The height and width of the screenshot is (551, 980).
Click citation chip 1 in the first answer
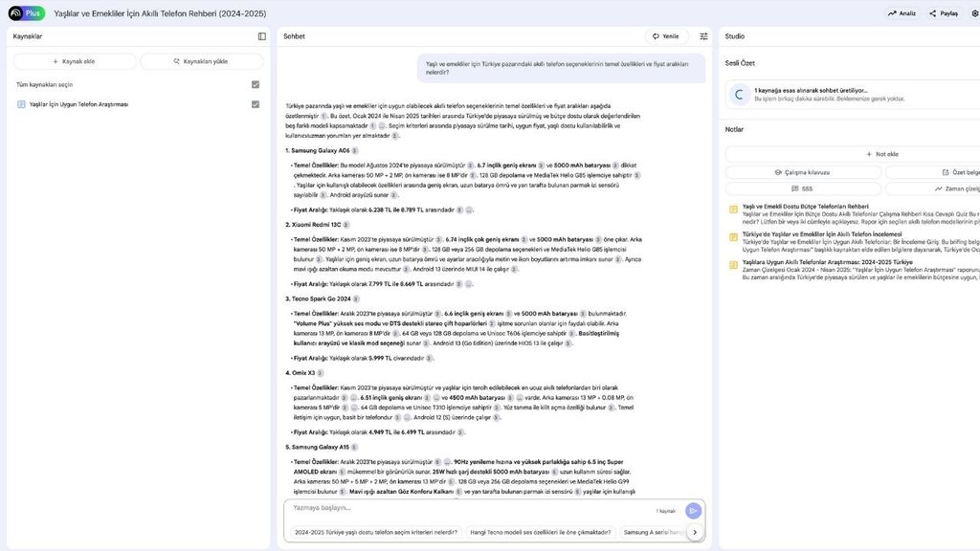pyautogui.click(x=324, y=114)
